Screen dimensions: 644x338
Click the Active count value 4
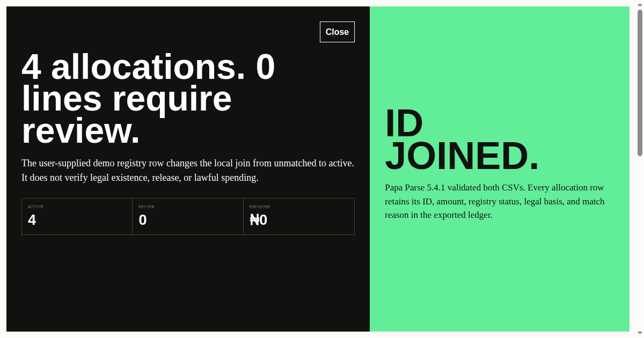[x=32, y=220]
